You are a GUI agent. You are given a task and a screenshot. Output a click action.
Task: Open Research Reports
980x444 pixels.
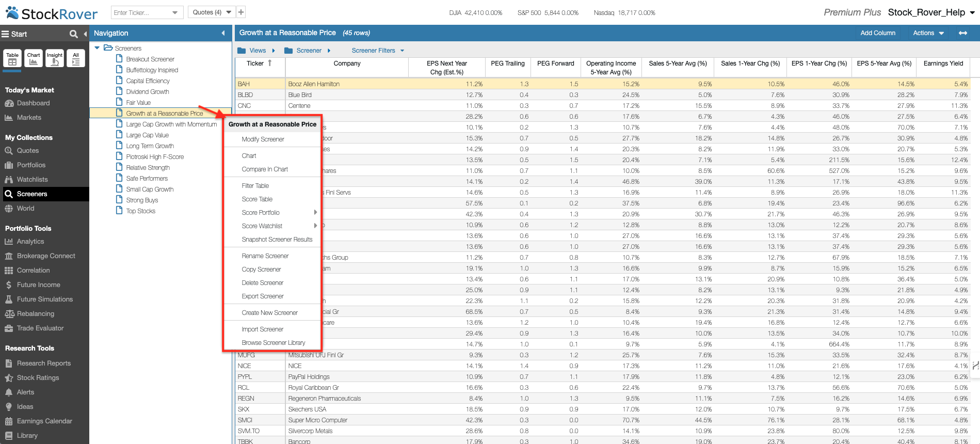[x=44, y=363]
